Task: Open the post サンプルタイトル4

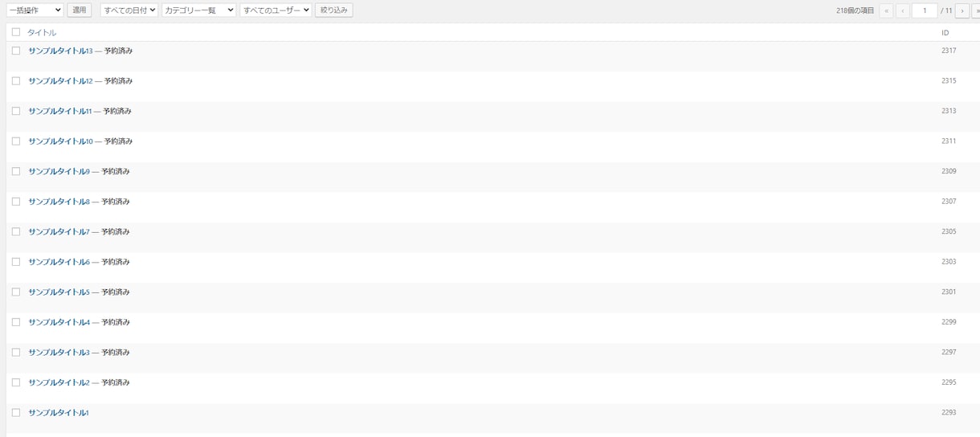Action: point(59,322)
